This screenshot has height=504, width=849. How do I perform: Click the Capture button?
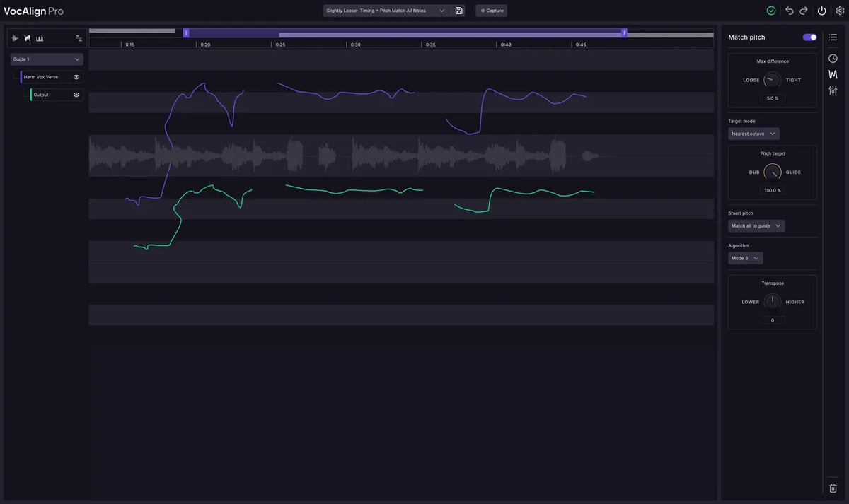[492, 11]
